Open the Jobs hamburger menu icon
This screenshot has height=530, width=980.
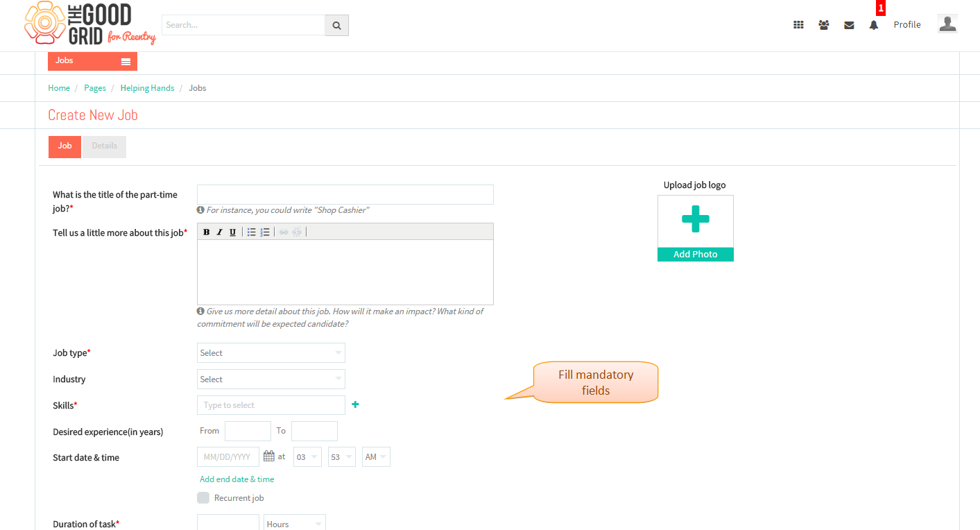[126, 62]
